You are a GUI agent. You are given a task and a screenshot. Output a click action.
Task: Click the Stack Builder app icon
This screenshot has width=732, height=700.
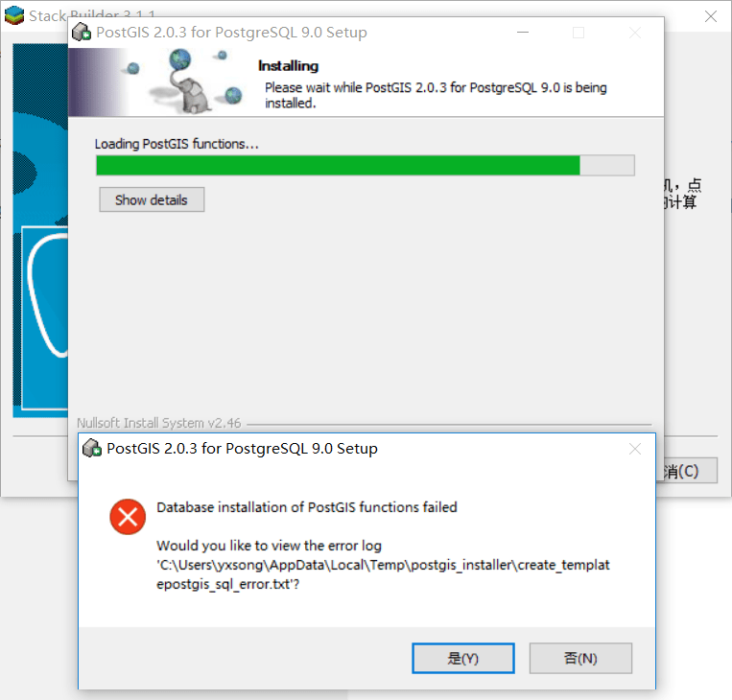[x=14, y=15]
